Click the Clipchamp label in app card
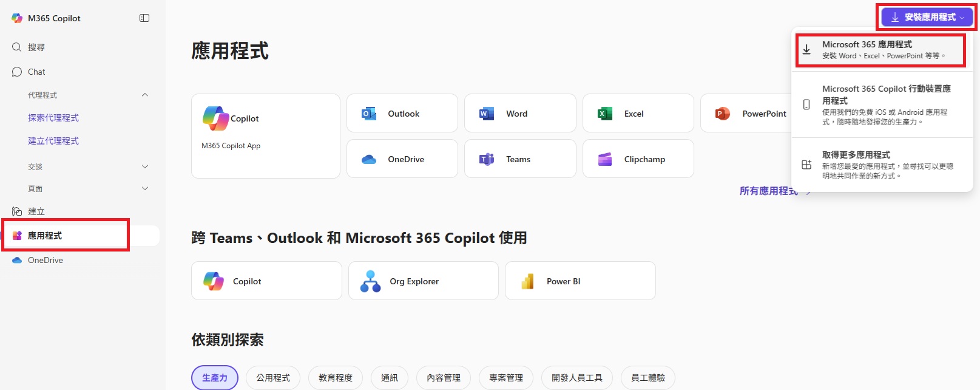Screen dimensions: 980x390 pyautogui.click(x=644, y=159)
